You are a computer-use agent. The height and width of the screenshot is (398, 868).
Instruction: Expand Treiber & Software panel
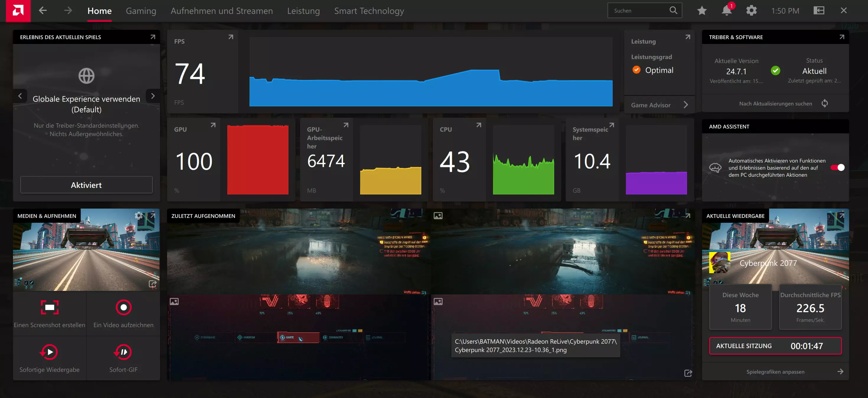(842, 37)
